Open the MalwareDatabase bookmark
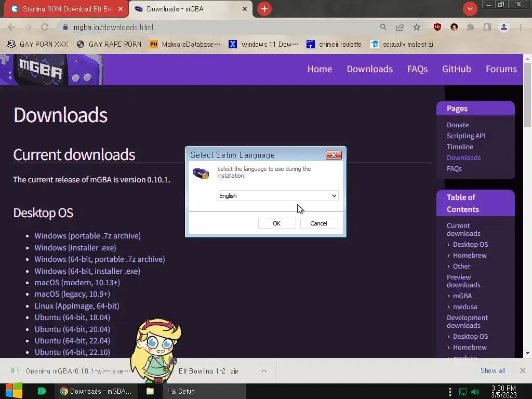This screenshot has width=532, height=399. tap(185, 45)
